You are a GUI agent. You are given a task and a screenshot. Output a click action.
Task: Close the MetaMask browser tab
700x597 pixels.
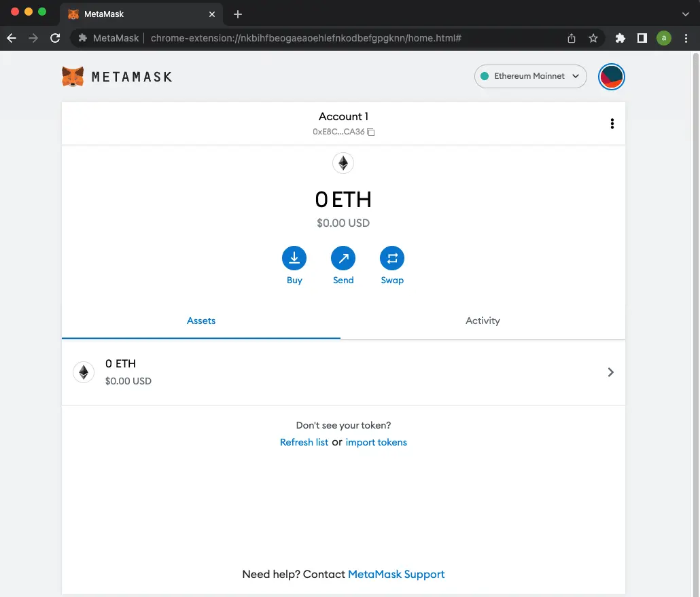click(x=212, y=14)
